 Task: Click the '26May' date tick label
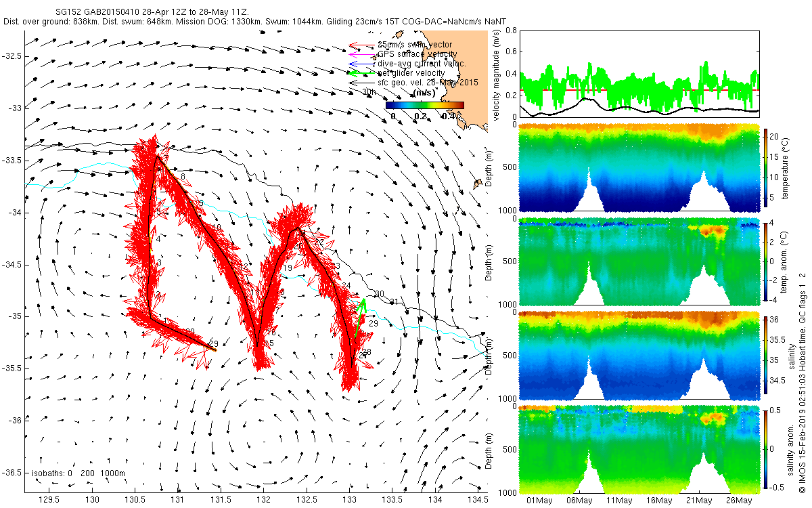click(739, 501)
